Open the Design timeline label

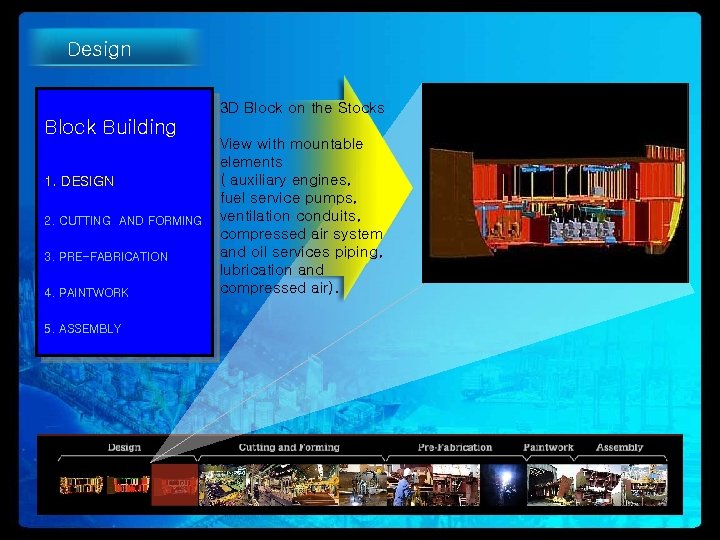124,447
